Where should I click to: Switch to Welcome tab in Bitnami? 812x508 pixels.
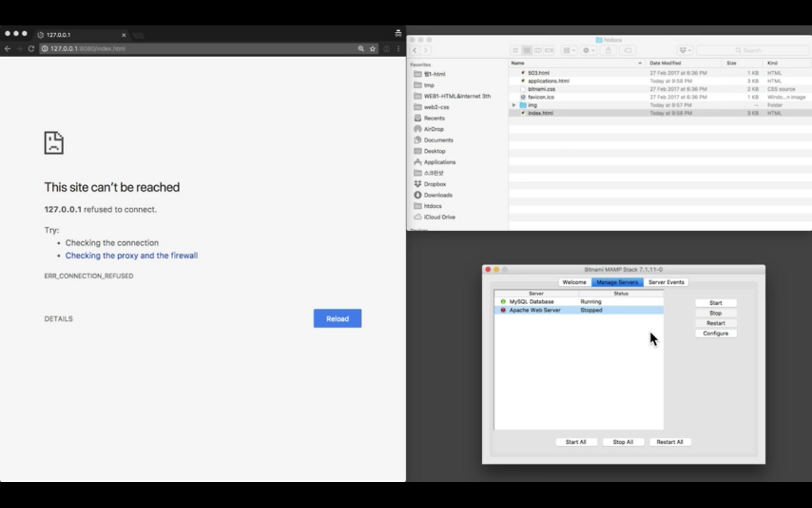tap(575, 282)
